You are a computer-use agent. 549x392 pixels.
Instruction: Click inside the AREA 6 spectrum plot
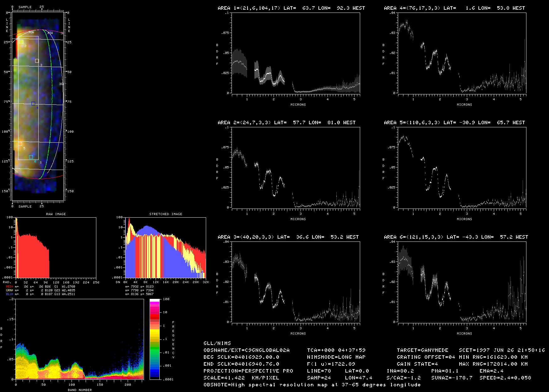click(x=462, y=282)
